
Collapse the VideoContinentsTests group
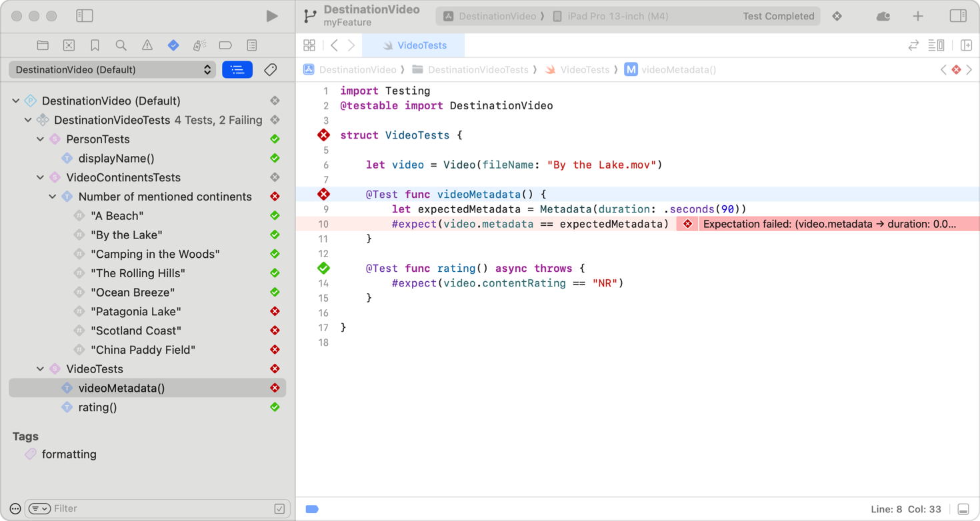(40, 178)
